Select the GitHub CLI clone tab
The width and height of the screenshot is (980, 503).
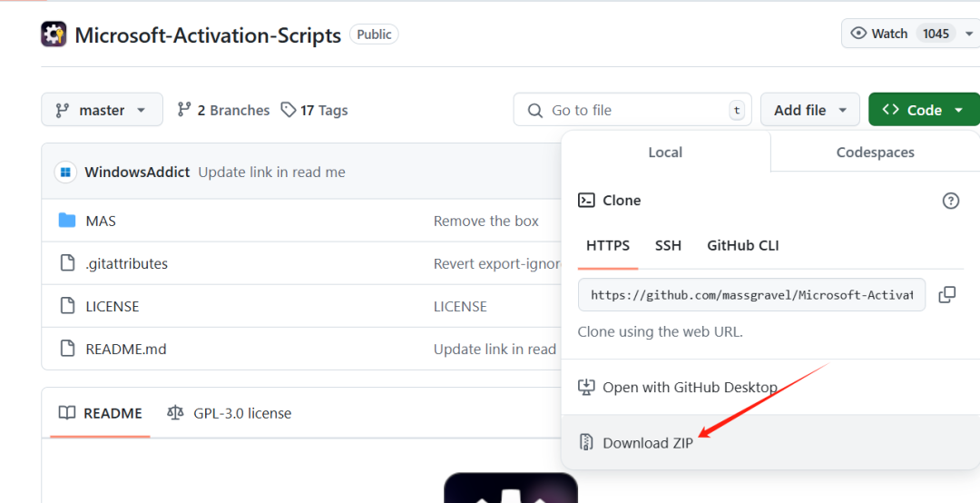(742, 245)
